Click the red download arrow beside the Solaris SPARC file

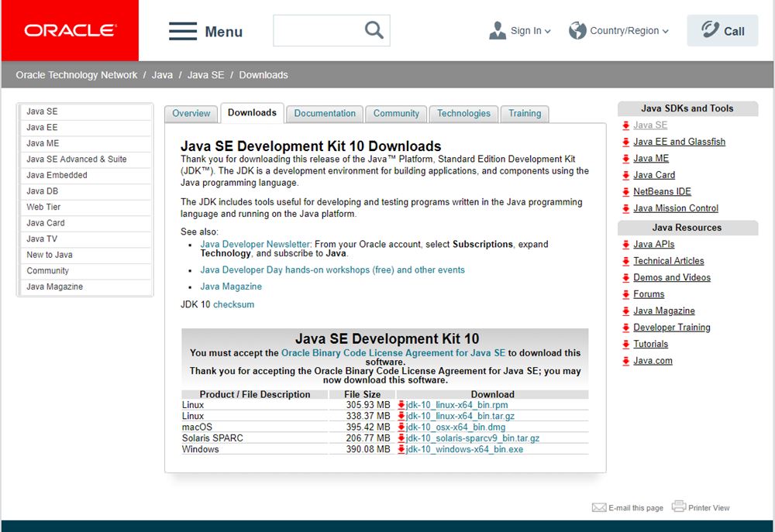click(401, 438)
